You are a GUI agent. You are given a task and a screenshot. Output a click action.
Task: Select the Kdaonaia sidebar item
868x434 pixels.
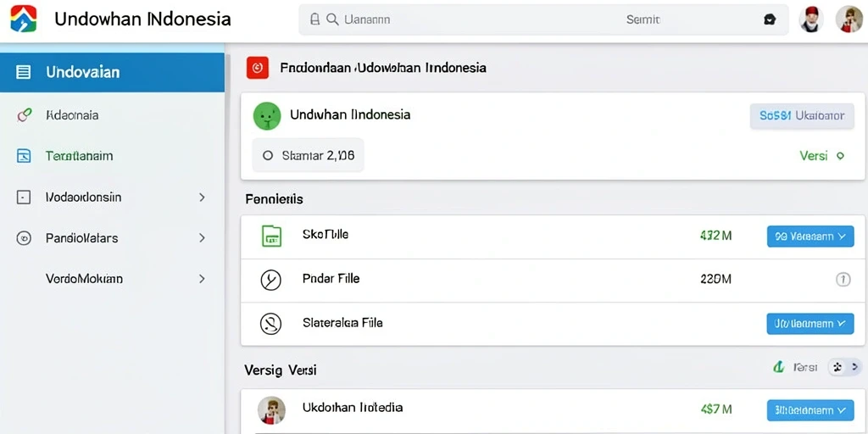[x=112, y=115]
